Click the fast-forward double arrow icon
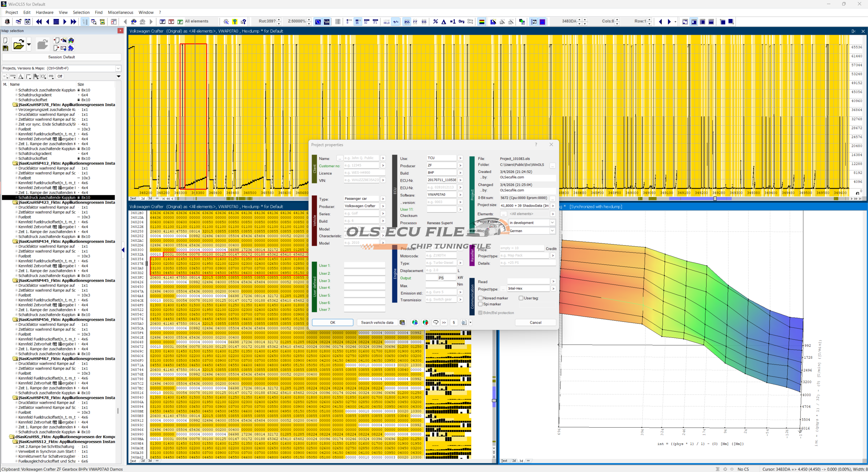Image resolution: width=868 pixels, height=472 pixels. point(73,22)
